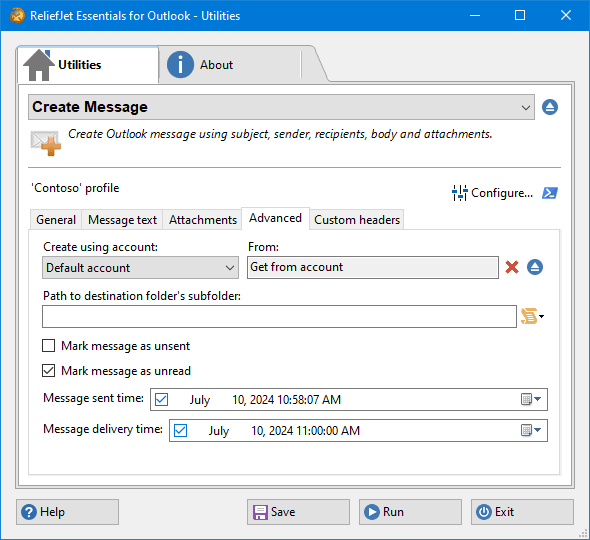Click the red X to clear From field
This screenshot has height=540, width=590.
tap(512, 267)
